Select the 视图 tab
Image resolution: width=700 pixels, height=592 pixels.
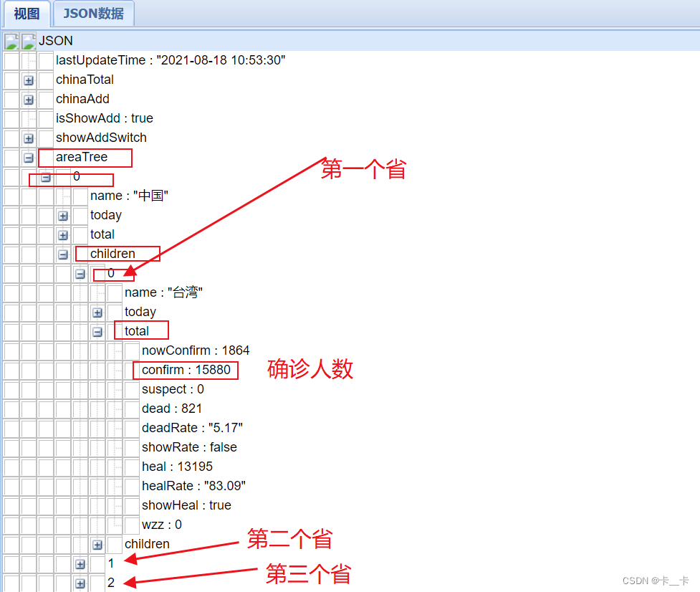point(26,13)
